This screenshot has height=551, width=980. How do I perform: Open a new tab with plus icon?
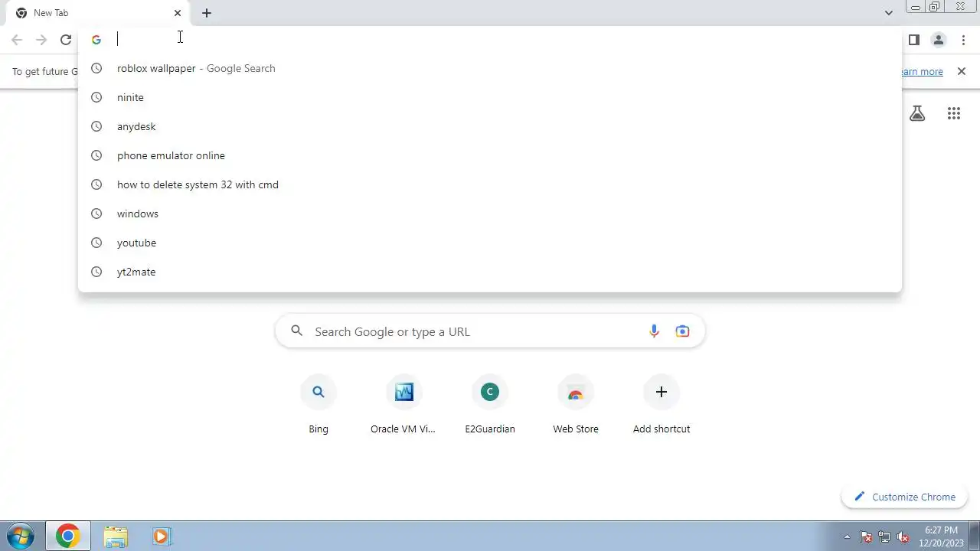[207, 13]
